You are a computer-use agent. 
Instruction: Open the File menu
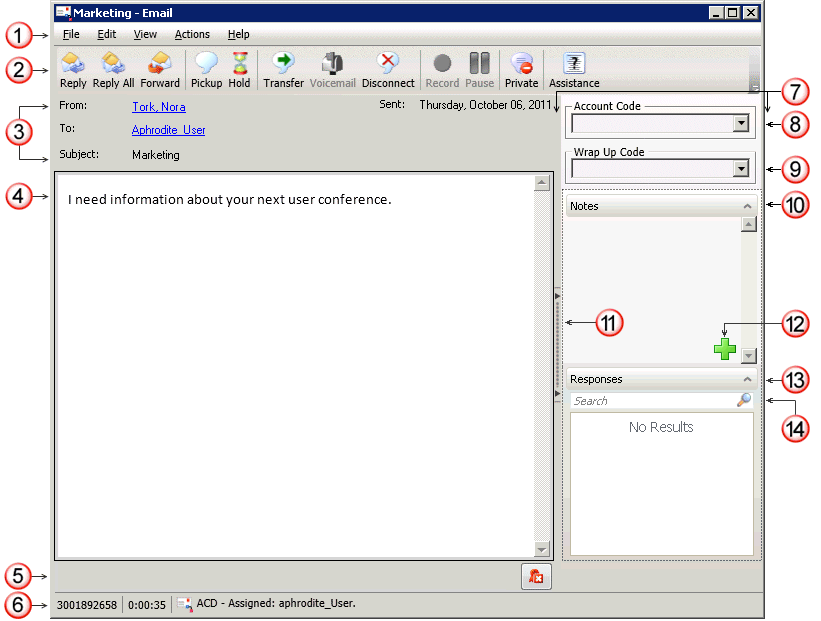point(71,34)
